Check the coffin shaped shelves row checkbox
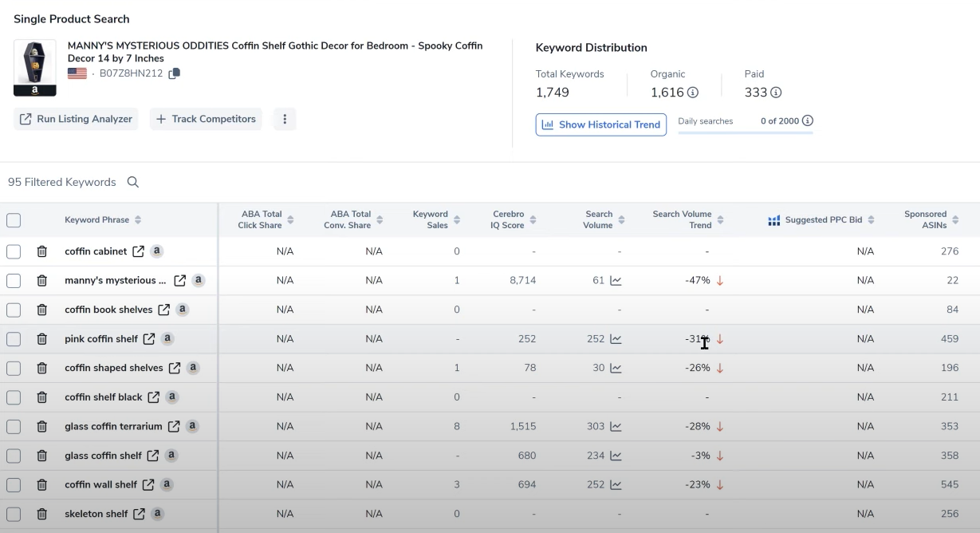Screen dimensions: 980x533 [14, 368]
